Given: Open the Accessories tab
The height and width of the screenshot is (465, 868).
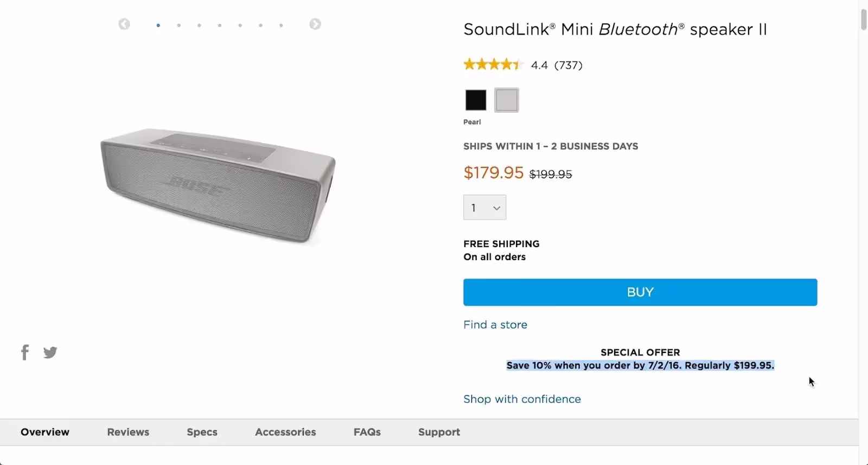Looking at the screenshot, I should point(285,432).
